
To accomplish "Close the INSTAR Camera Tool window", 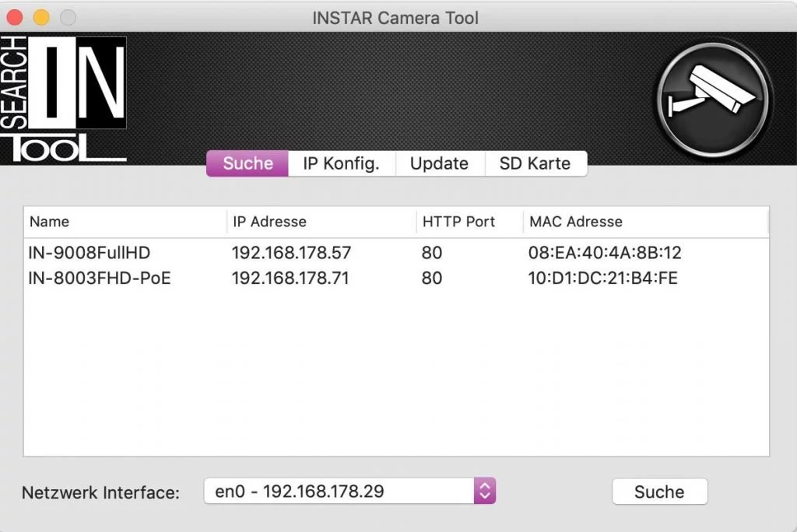I will [15, 17].
